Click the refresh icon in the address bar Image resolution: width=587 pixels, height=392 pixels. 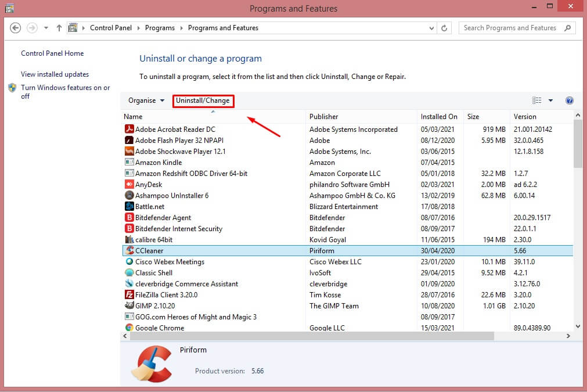point(444,28)
